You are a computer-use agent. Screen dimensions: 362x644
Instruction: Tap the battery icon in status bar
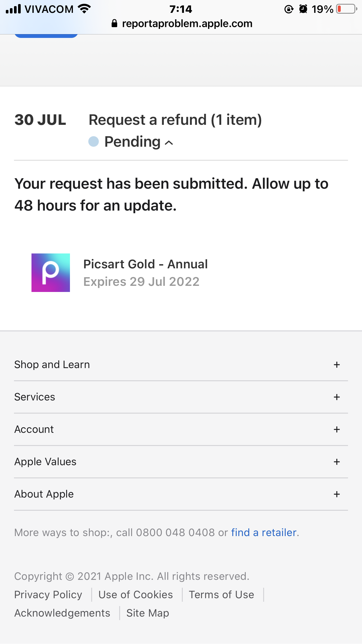[347, 9]
